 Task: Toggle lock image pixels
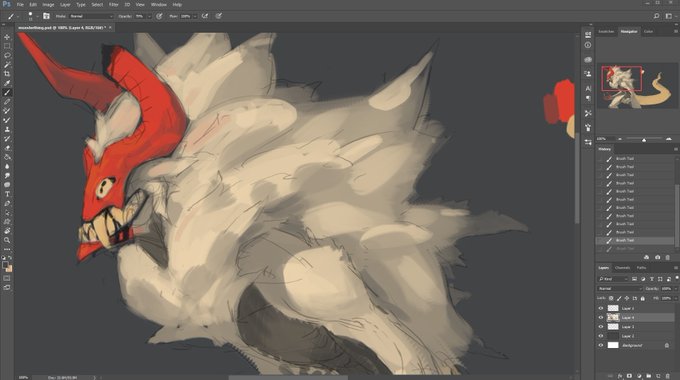click(619, 298)
